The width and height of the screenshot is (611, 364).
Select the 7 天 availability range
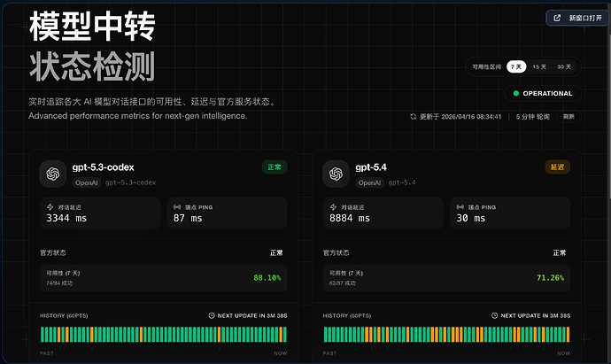click(x=516, y=66)
